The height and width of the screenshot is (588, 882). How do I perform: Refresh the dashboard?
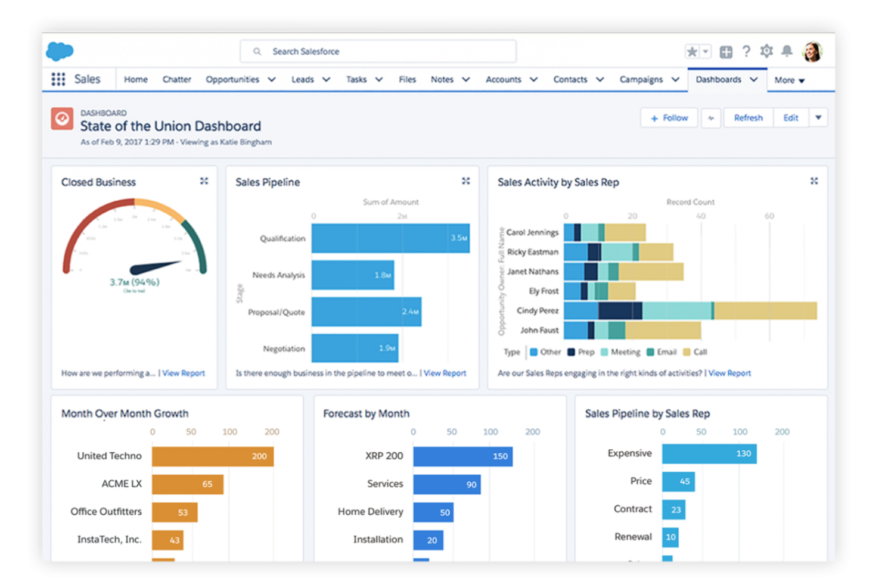click(748, 118)
